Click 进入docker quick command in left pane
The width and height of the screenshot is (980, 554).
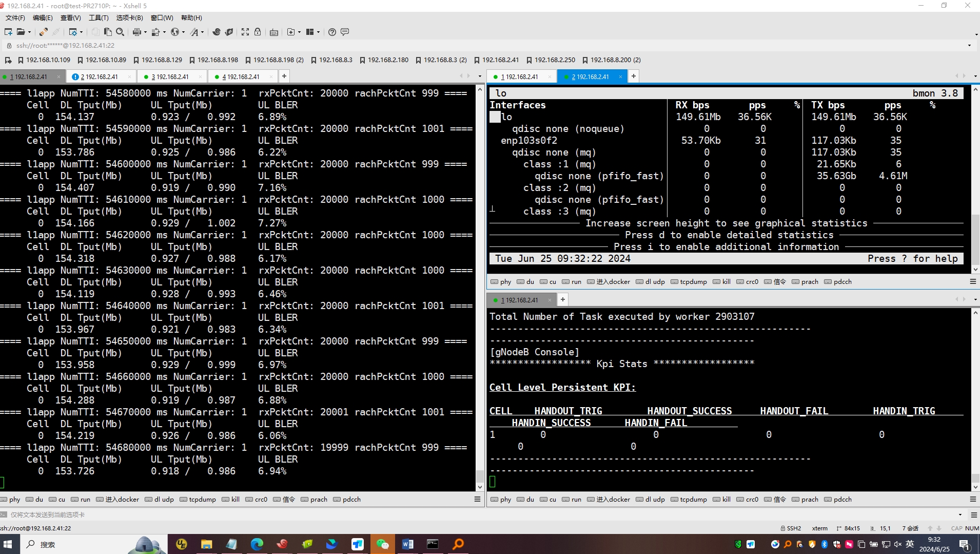point(117,499)
